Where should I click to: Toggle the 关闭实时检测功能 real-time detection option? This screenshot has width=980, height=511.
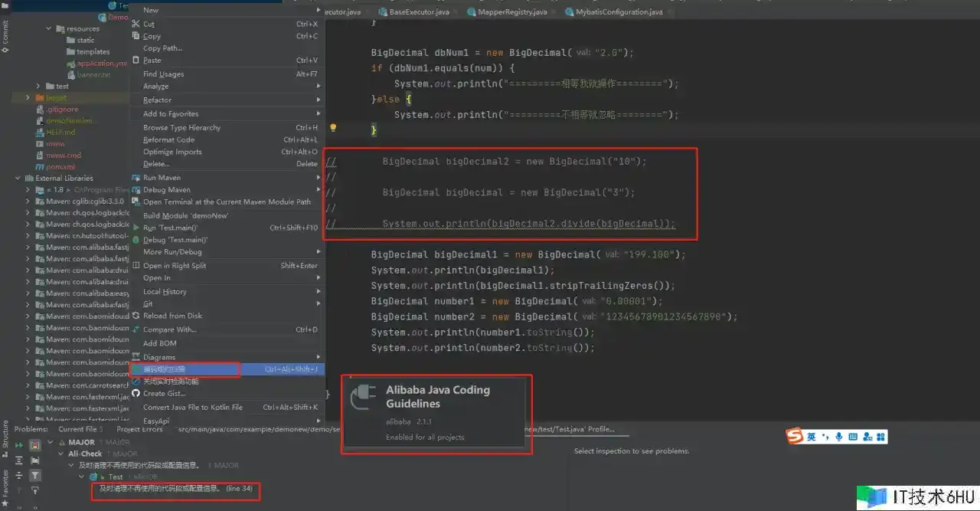point(171,381)
